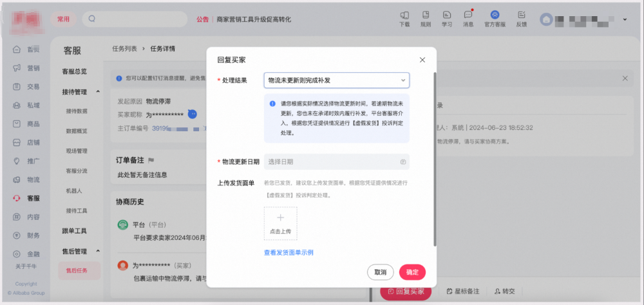This screenshot has width=644, height=305.
Task: Click the user avatar icon
Action: click(546, 19)
